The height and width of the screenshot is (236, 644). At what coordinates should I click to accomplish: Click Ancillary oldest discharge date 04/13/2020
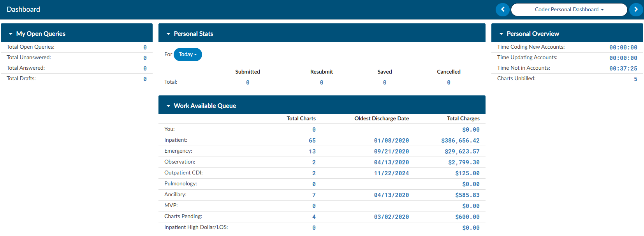(x=391, y=195)
